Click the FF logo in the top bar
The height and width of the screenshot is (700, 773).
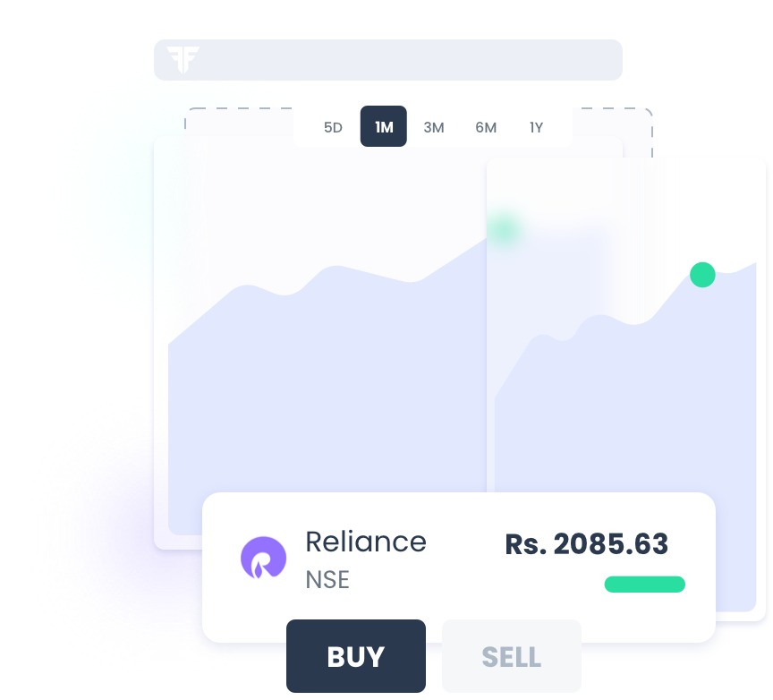[x=183, y=60]
